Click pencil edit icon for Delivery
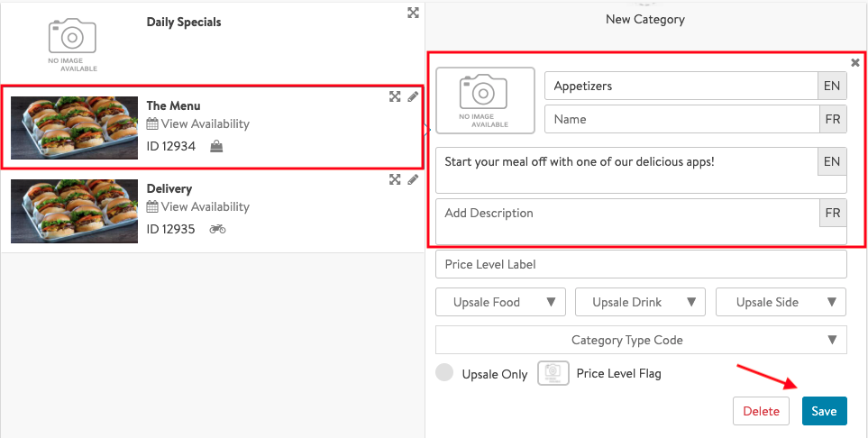 tap(413, 179)
